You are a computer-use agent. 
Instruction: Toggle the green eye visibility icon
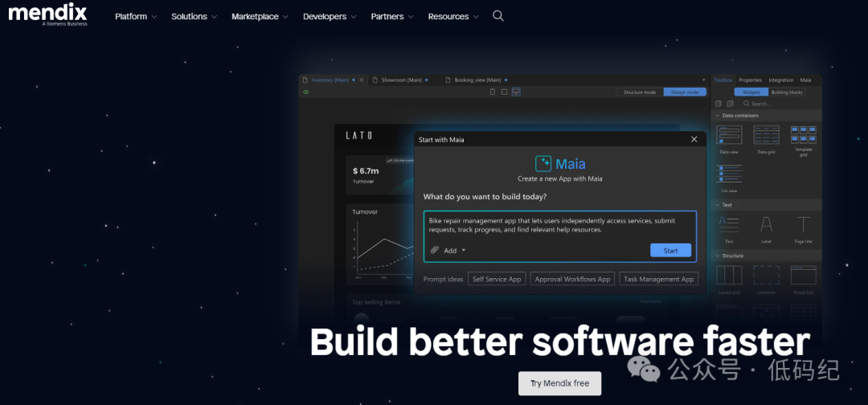point(305,92)
